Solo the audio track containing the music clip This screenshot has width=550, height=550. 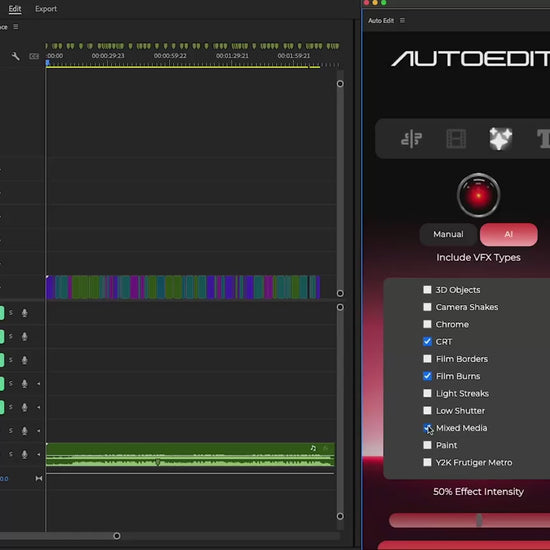tap(11, 454)
